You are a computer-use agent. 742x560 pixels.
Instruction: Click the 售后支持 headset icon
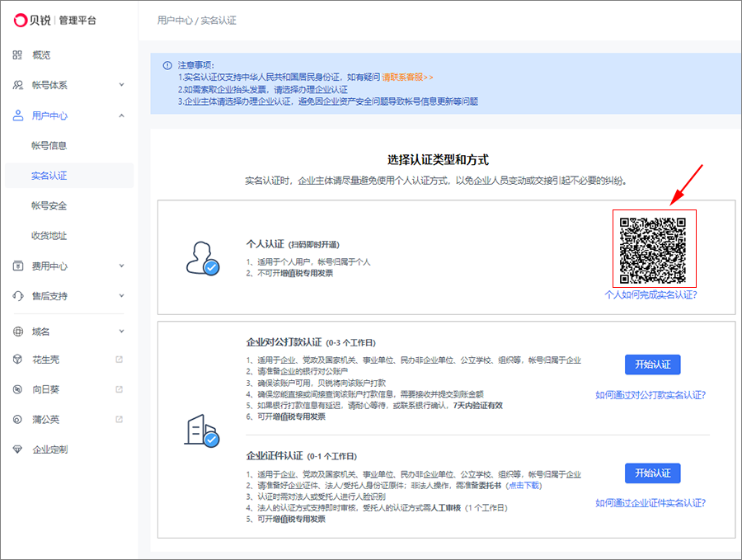[x=17, y=296]
